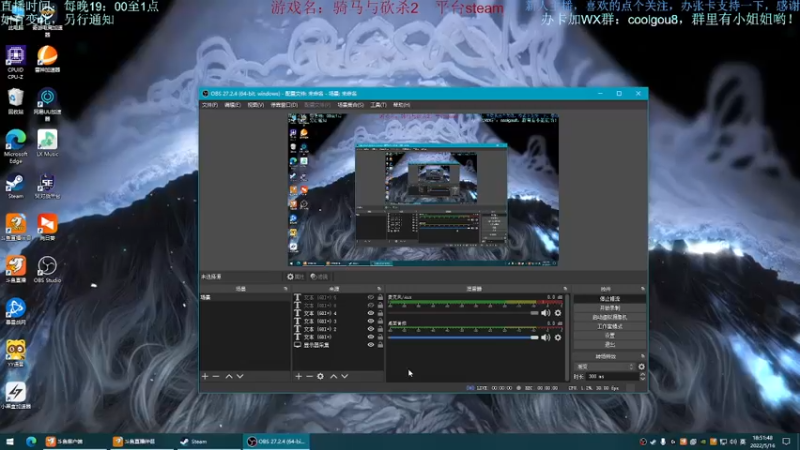Lock the Text (GDI+) 2 source
The image size is (800, 450).
pos(380,329)
